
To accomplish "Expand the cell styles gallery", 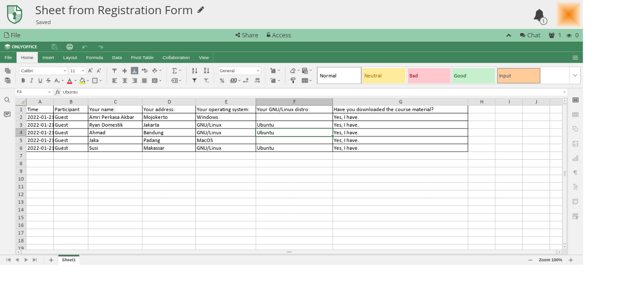I will coord(575,76).
